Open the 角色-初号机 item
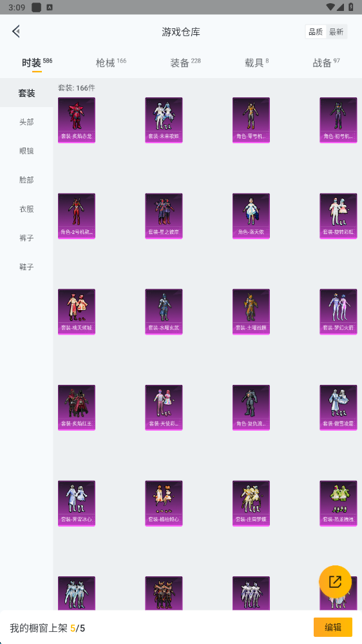The width and height of the screenshot is (362, 644). coord(338,120)
